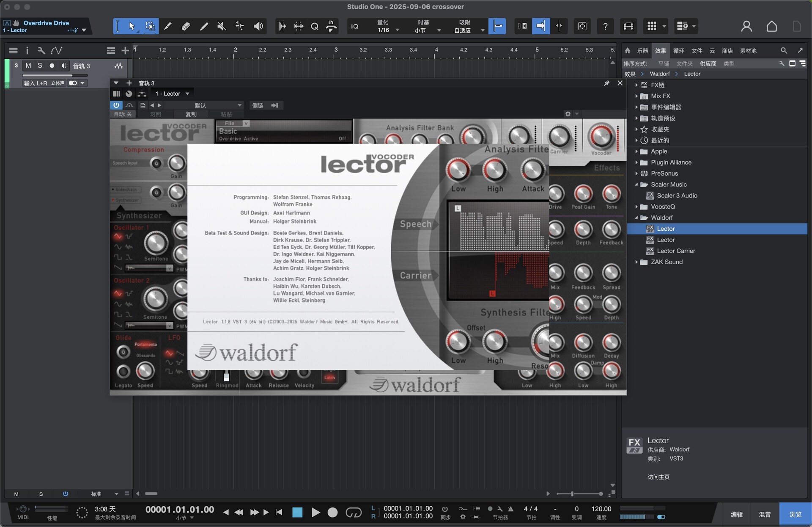812x527 pixels.
Task: Open the help question mark
Action: [x=605, y=26]
